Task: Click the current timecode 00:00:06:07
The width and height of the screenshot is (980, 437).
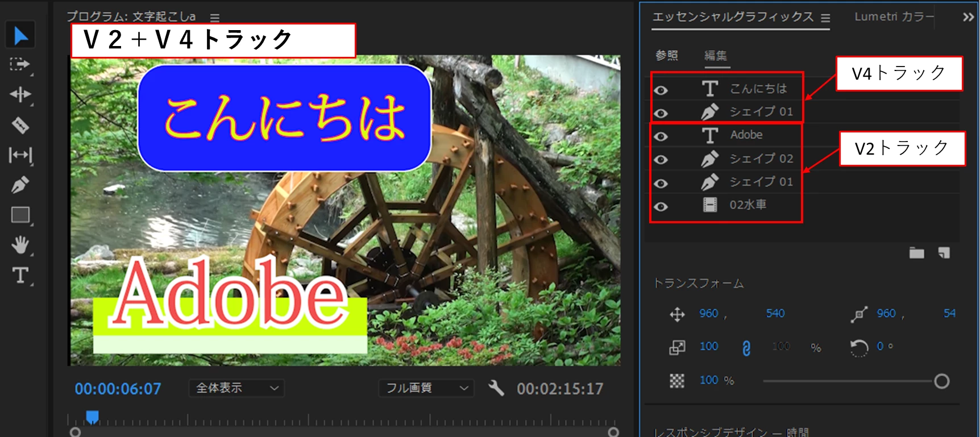Action: [118, 389]
